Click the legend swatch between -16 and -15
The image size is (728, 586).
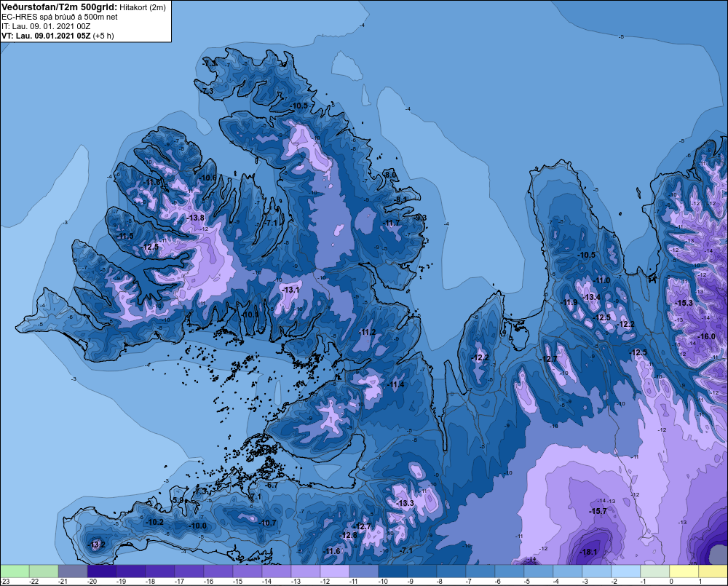point(218,571)
